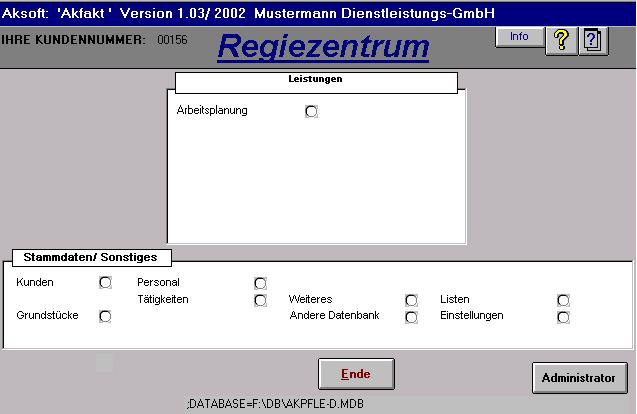Screen dimensions: 637x414
Task: Click the customer number 00156
Action: [x=172, y=40]
